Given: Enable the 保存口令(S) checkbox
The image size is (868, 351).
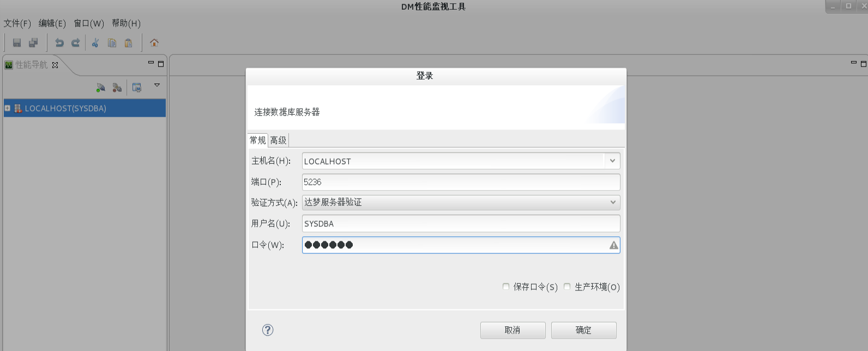Looking at the screenshot, I should [506, 287].
